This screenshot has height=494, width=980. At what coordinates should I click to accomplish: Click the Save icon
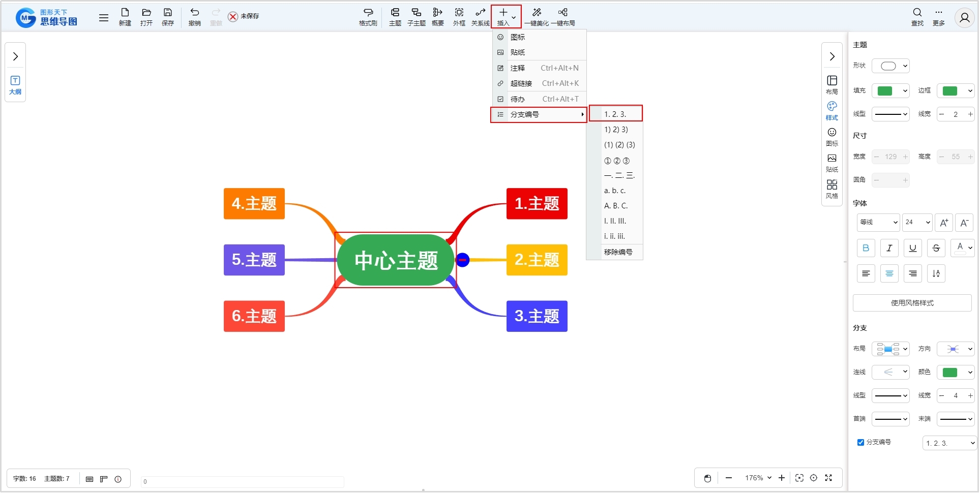(x=168, y=17)
